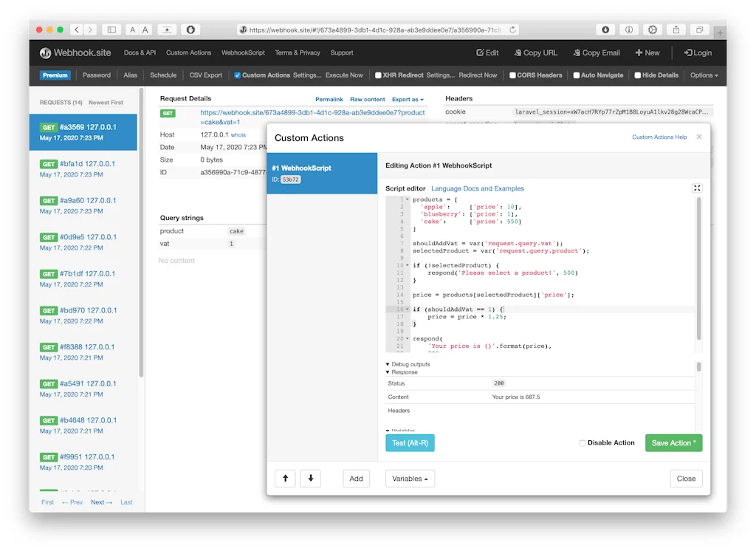Viewport: 756px width, 551px height.
Task: Move the action up with the arrow icon
Action: click(x=285, y=478)
